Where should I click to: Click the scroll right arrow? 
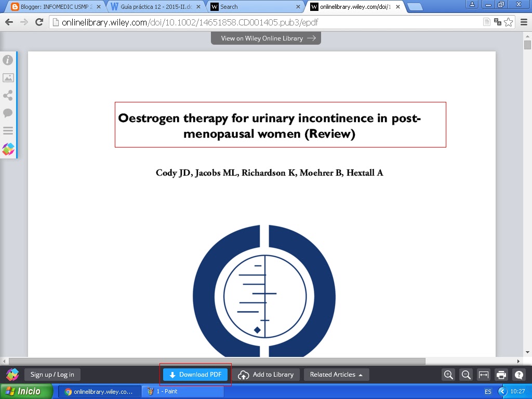(518, 362)
